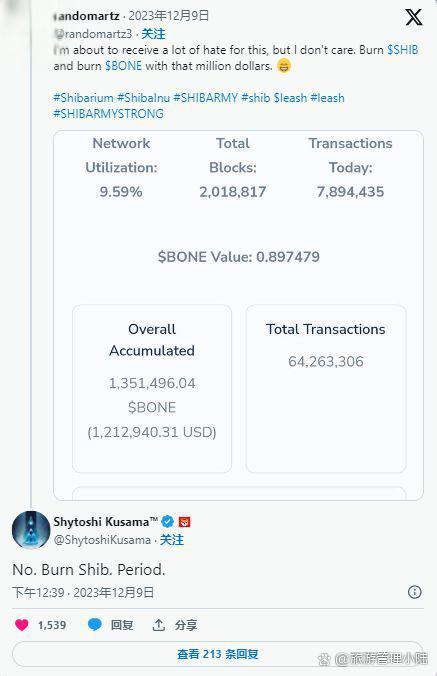Click the blue reply bubble icon
The width and height of the screenshot is (437, 676).
[94, 625]
